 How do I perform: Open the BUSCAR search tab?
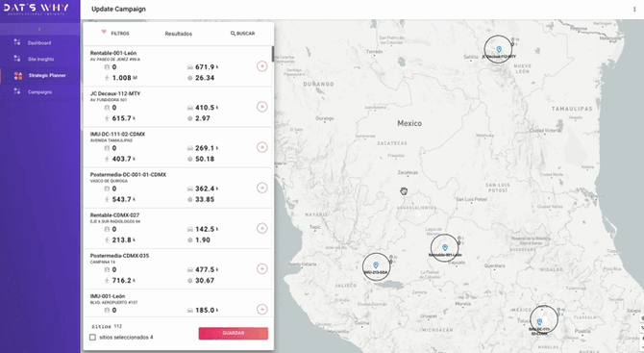243,34
